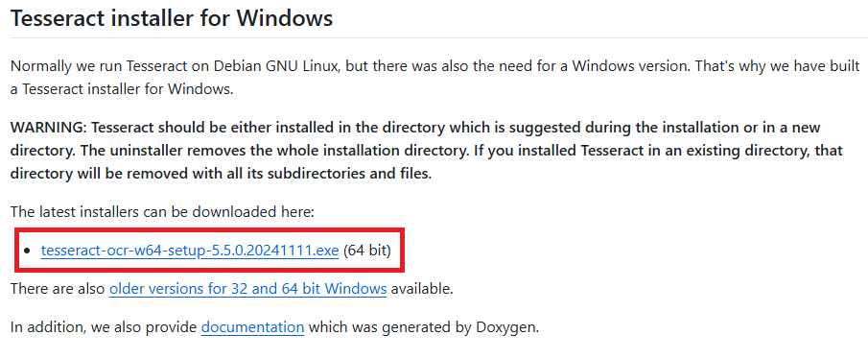
Task: Click the word uninstaller in the warning
Action: pyautogui.click(x=137, y=151)
